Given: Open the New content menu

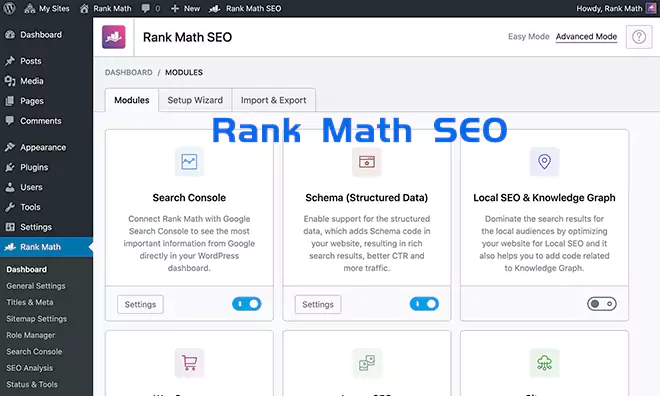Looking at the screenshot, I should [x=185, y=8].
